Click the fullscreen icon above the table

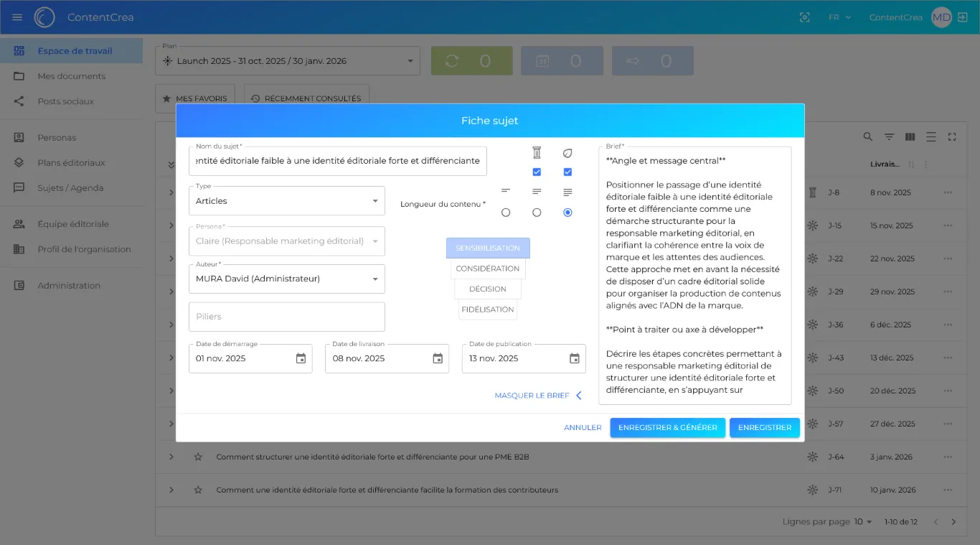(x=952, y=136)
